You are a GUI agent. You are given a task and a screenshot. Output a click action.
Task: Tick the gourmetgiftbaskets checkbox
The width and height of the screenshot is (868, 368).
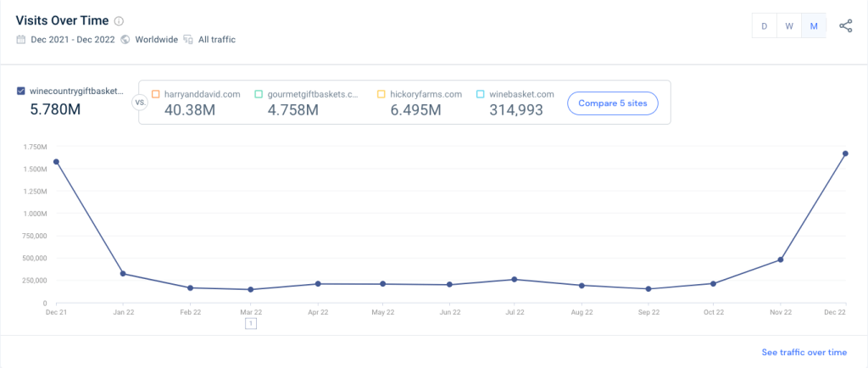tap(259, 94)
